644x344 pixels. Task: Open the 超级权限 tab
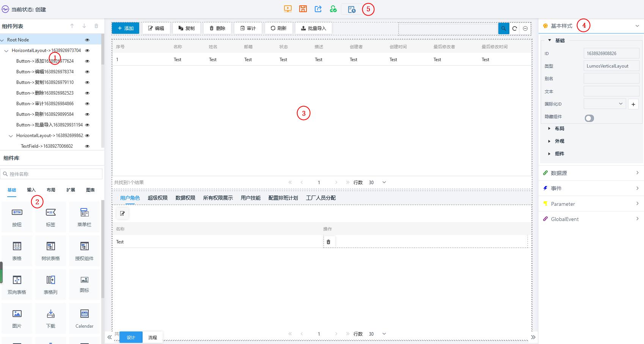[158, 198]
